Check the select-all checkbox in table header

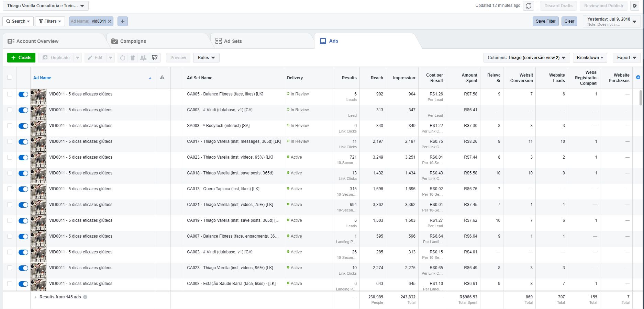tap(10, 78)
